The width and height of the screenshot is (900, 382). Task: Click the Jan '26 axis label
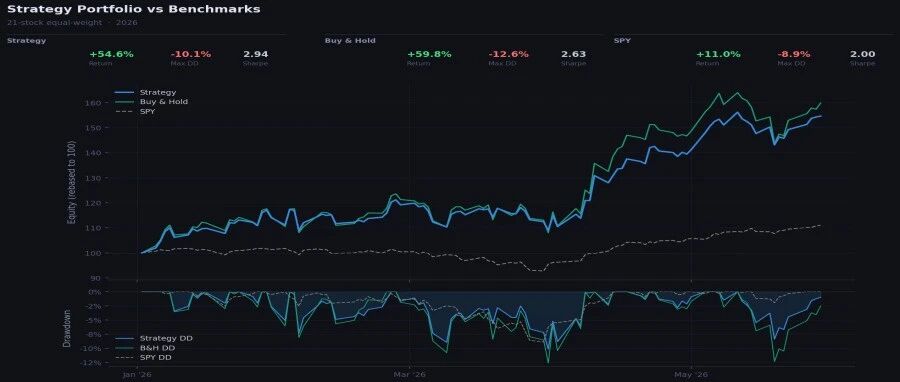click(x=137, y=375)
